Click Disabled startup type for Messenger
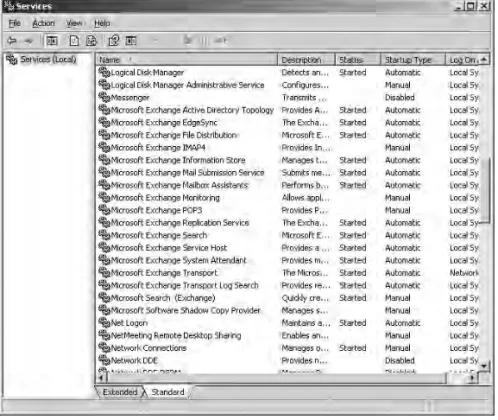This screenshot has height=420, width=498. [400, 97]
